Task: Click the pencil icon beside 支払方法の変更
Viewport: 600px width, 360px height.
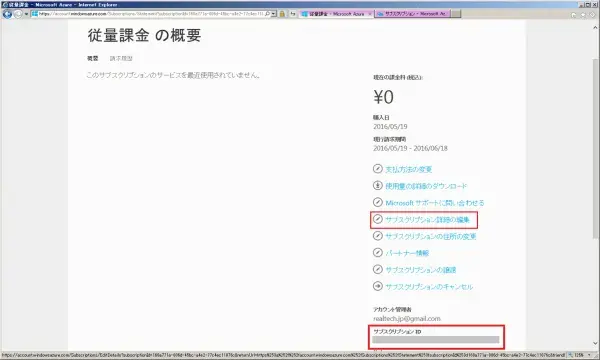Action: pyautogui.click(x=378, y=169)
